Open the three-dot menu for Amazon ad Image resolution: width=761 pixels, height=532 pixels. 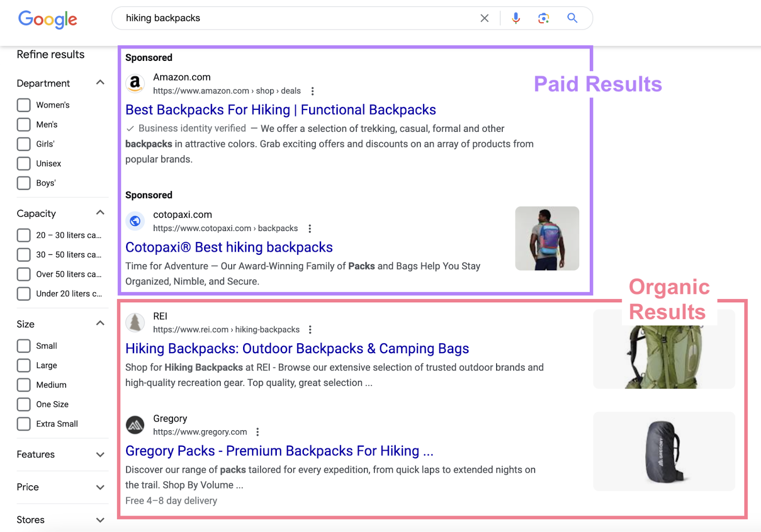[312, 91]
